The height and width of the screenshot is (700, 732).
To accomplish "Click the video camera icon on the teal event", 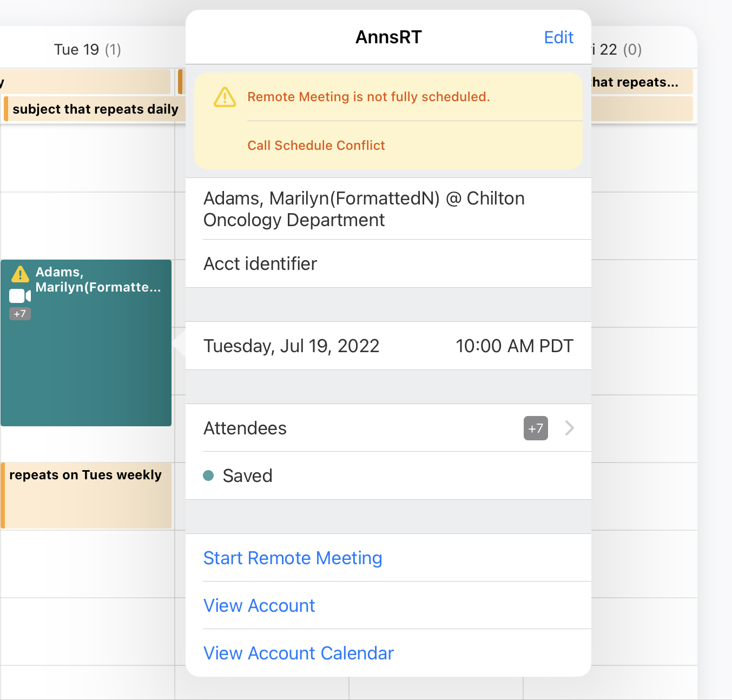I will click(x=20, y=296).
